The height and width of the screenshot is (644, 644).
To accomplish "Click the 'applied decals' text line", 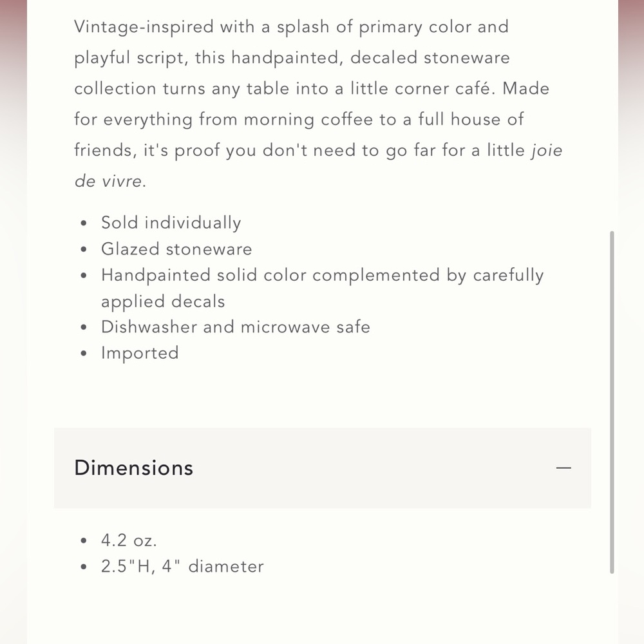I will (163, 302).
